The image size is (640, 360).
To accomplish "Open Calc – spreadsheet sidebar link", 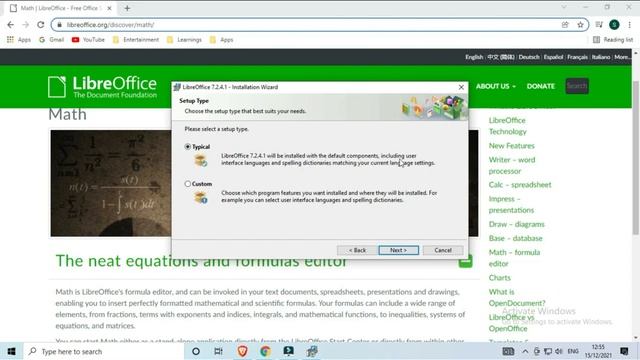I will point(520,184).
